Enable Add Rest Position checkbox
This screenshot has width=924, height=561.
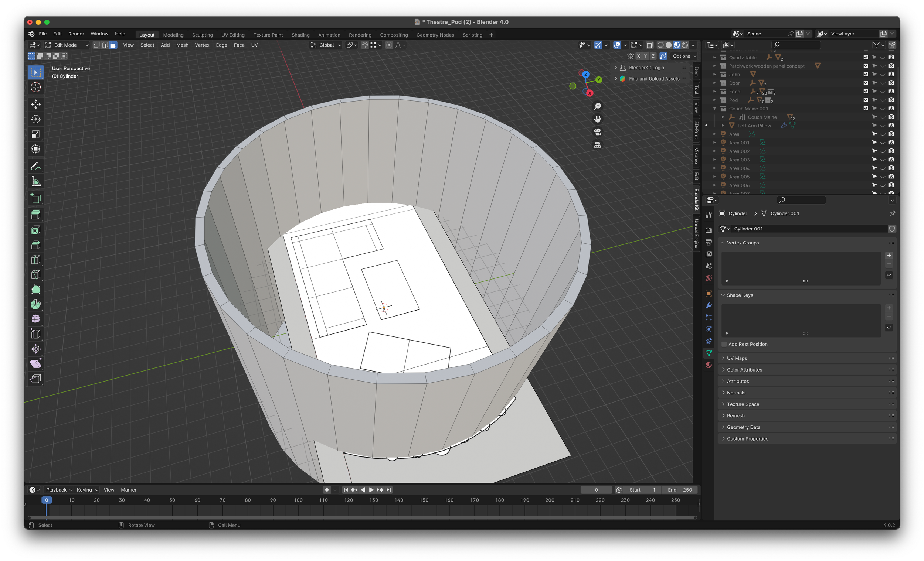point(724,344)
